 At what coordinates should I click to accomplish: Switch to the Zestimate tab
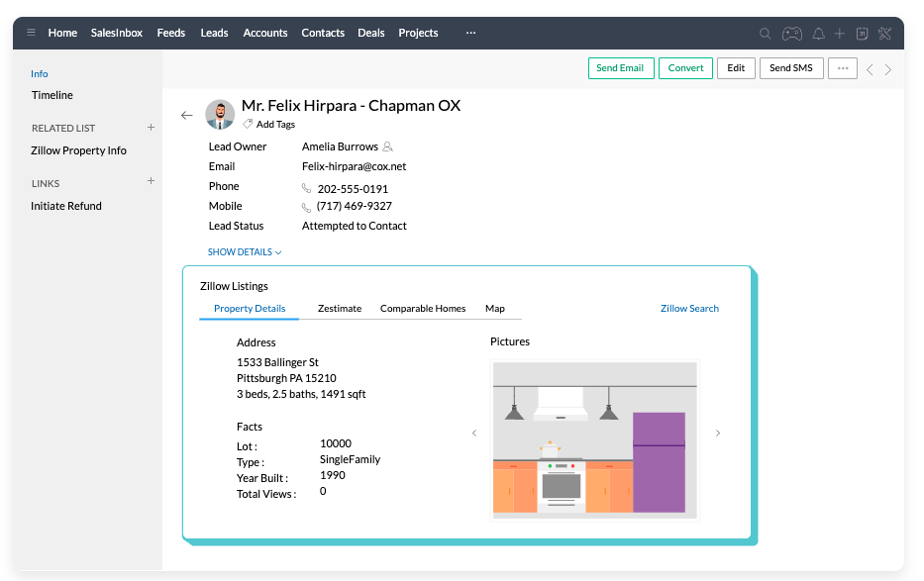(340, 308)
